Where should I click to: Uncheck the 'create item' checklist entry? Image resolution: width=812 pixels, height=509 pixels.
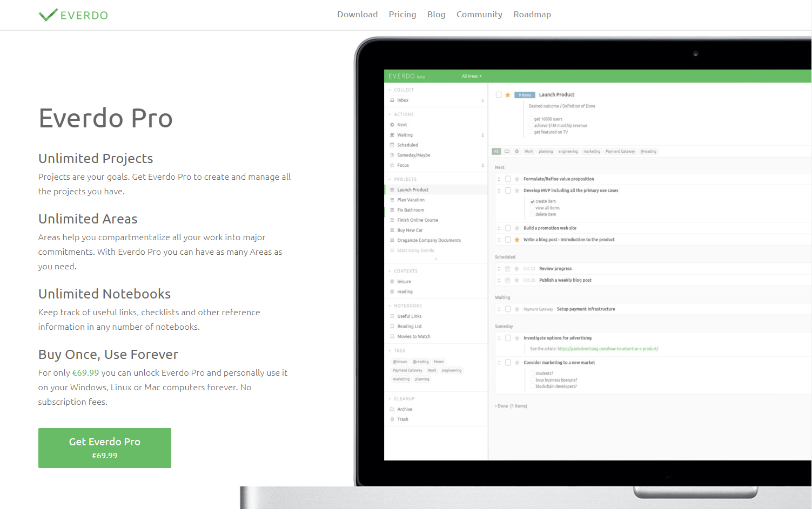pos(532,201)
